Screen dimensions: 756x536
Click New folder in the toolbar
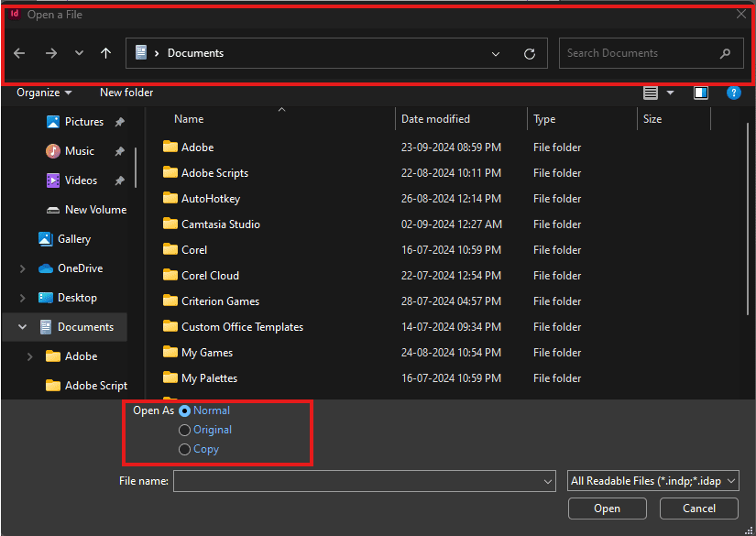(126, 93)
